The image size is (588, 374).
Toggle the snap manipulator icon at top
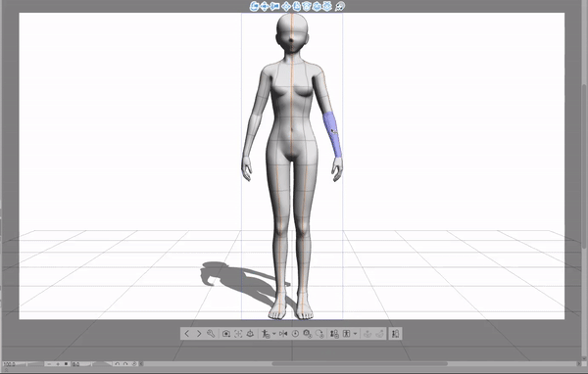coord(340,6)
